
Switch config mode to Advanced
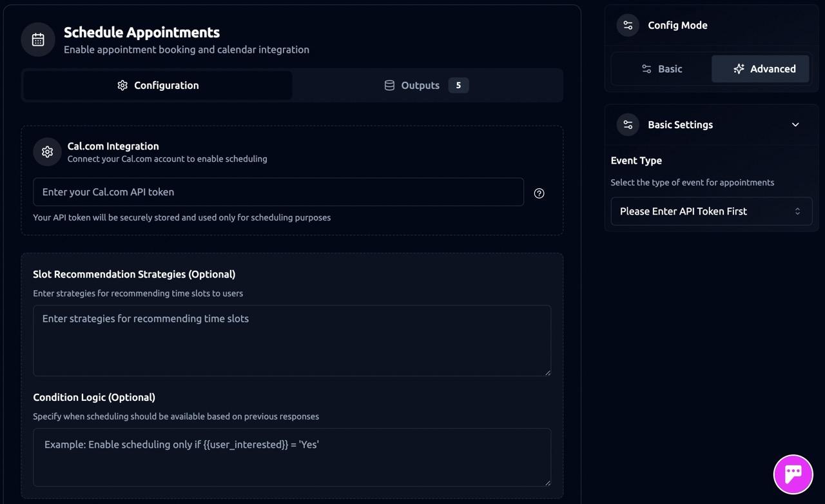(761, 69)
